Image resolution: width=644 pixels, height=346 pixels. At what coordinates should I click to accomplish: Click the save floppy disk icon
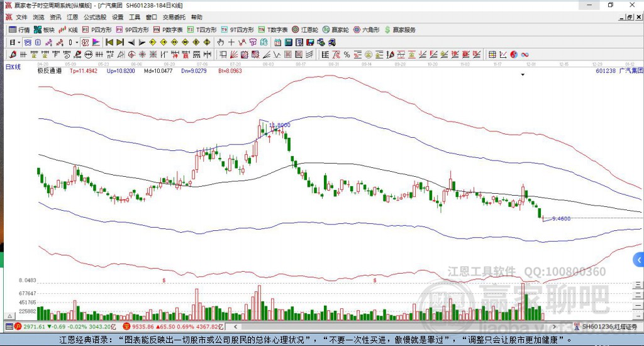[x=310, y=42]
